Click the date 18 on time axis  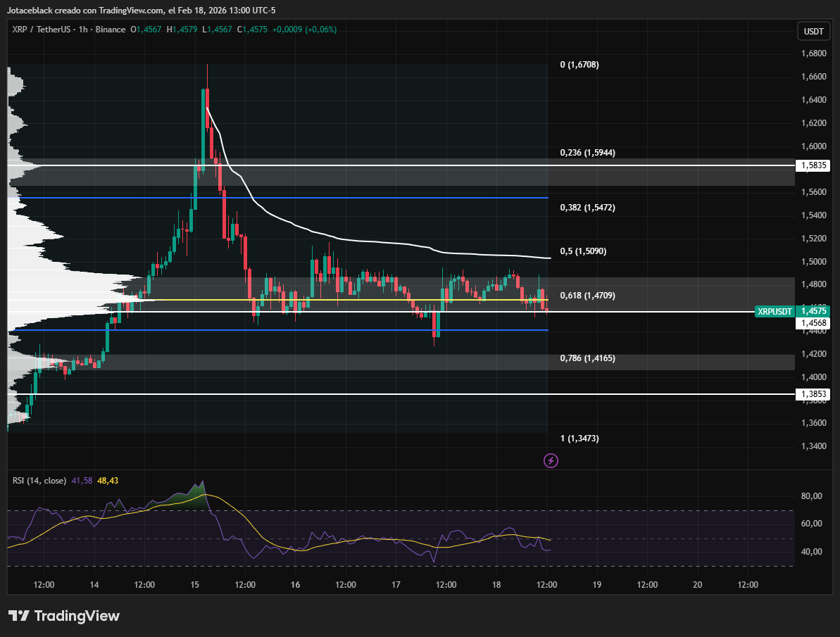point(496,584)
